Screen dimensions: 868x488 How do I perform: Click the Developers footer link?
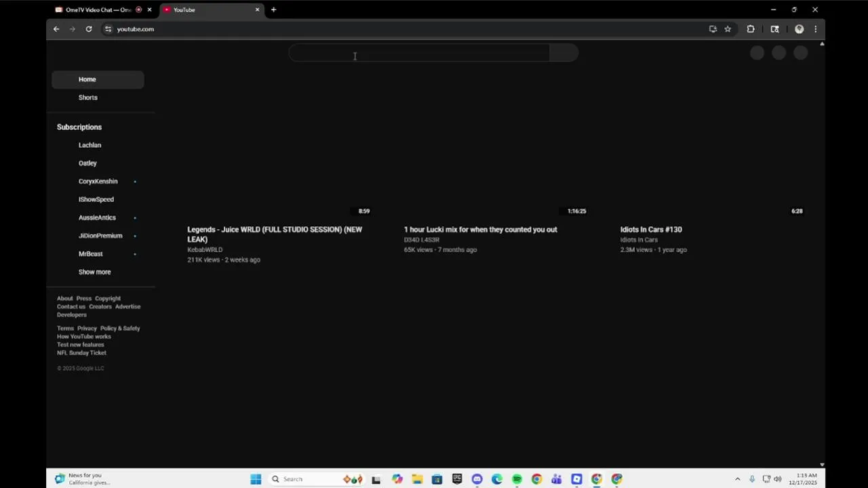pos(72,314)
